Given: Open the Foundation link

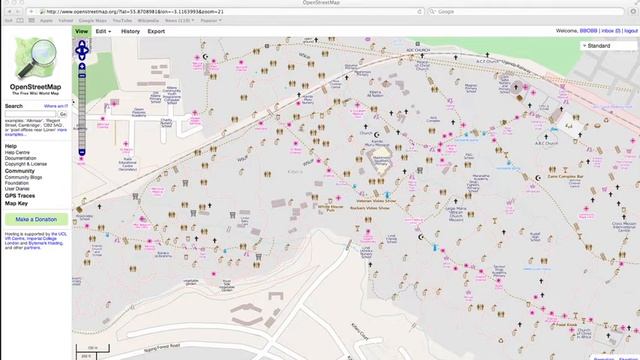Looking at the screenshot, I should pyautogui.click(x=17, y=183).
